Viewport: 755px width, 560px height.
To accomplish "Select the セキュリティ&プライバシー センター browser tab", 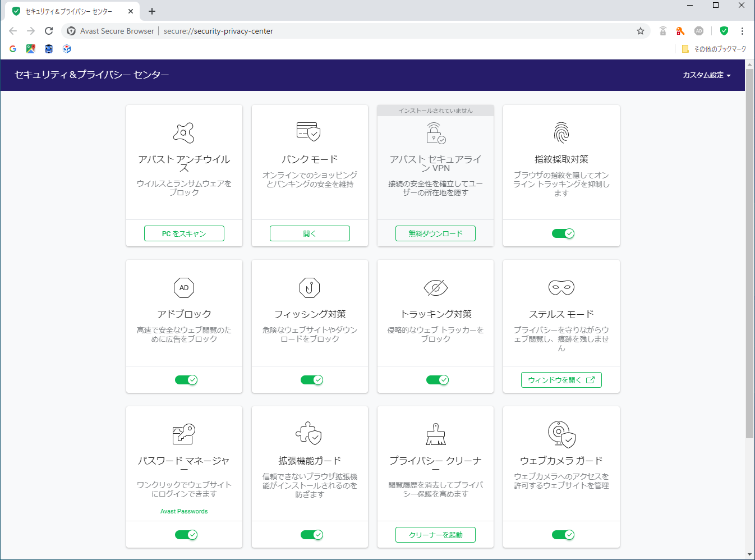I will [72, 11].
